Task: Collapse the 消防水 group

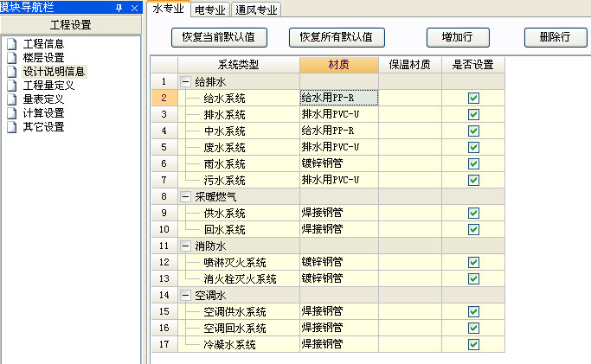Action: tap(185, 246)
